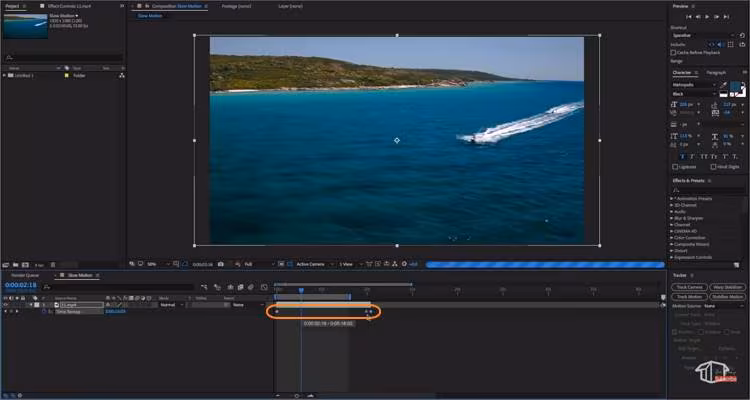This screenshot has width=750, height=400.
Task: Click the Track Camera button
Action: coord(689,287)
